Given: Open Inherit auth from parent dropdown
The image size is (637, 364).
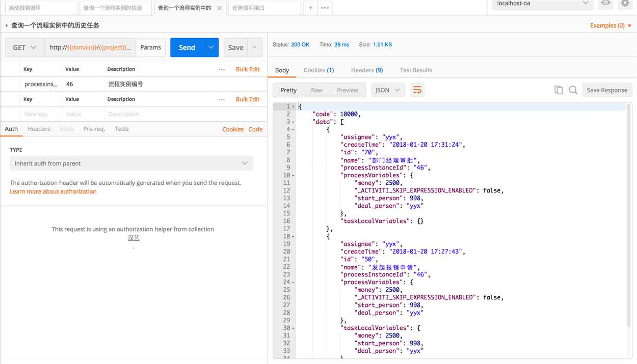Looking at the screenshot, I should 131,163.
